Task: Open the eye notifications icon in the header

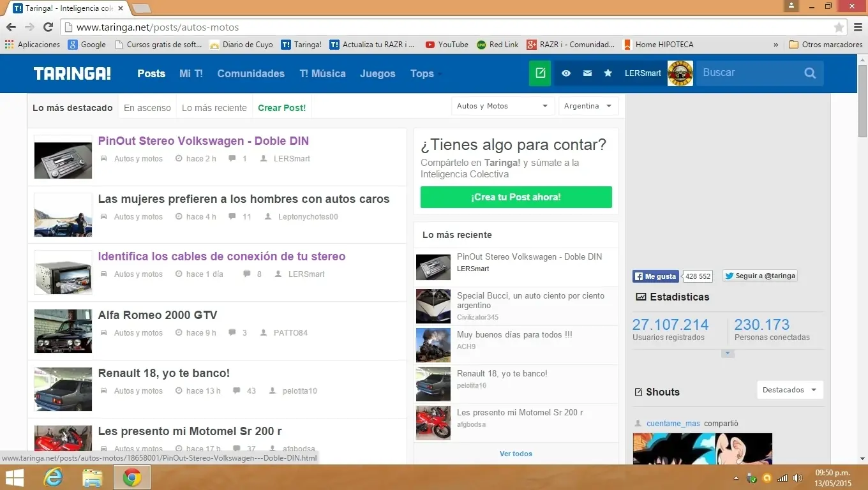Action: [566, 73]
